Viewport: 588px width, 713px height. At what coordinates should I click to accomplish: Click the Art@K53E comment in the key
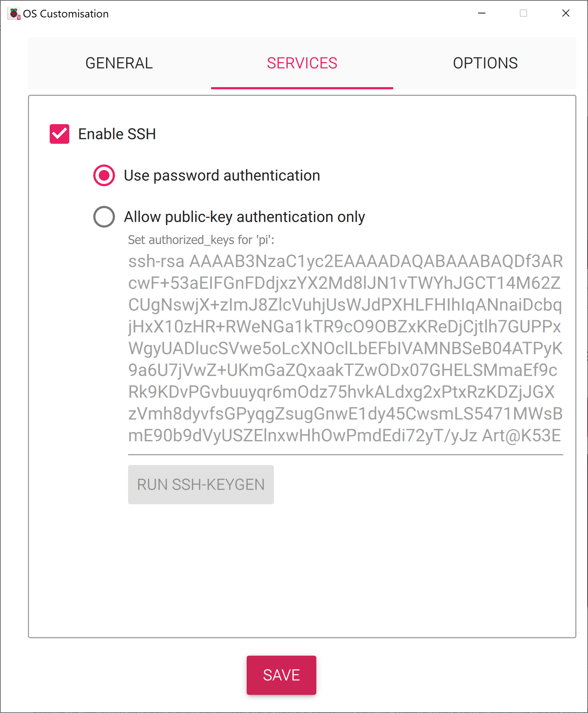pyautogui.click(x=521, y=436)
